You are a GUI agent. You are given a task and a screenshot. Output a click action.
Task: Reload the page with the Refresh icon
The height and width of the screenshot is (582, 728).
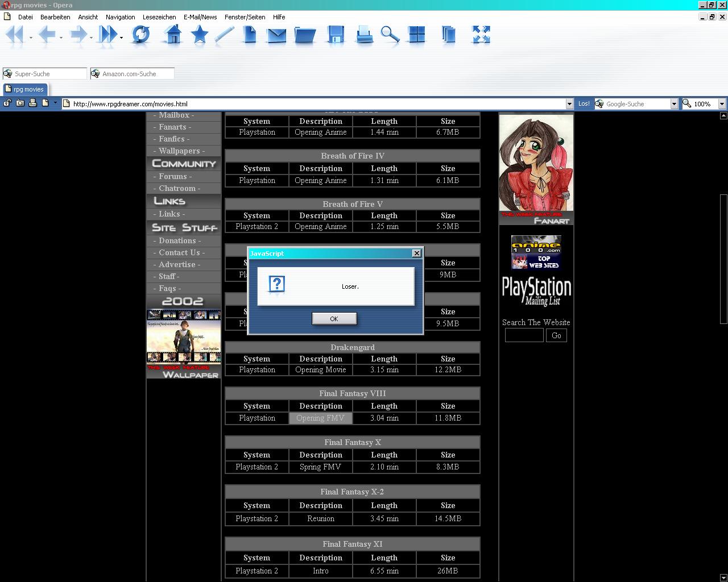[140, 35]
